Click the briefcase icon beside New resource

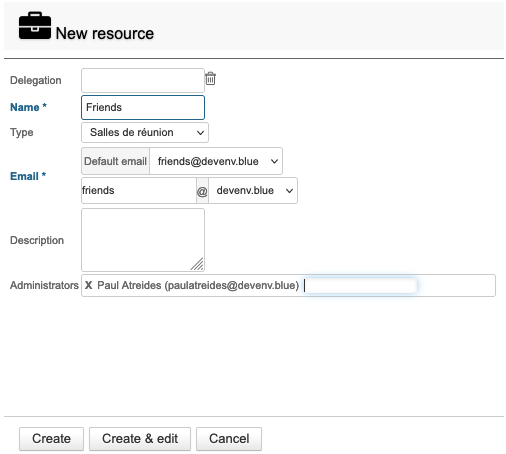[35, 26]
